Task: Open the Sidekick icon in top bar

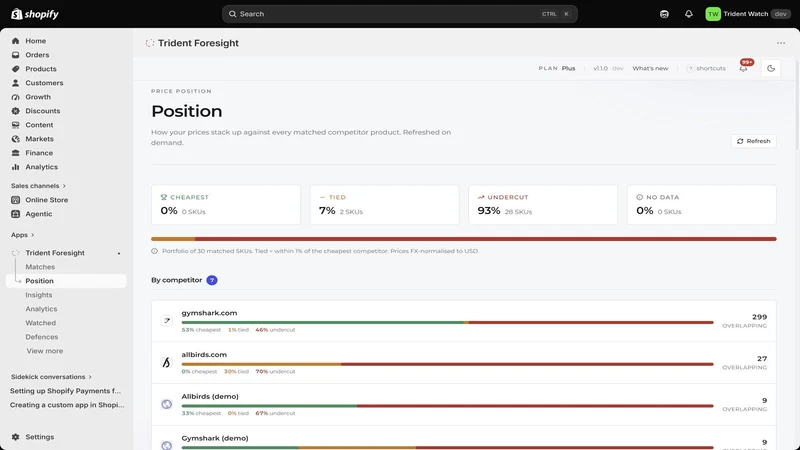Action: [664, 14]
